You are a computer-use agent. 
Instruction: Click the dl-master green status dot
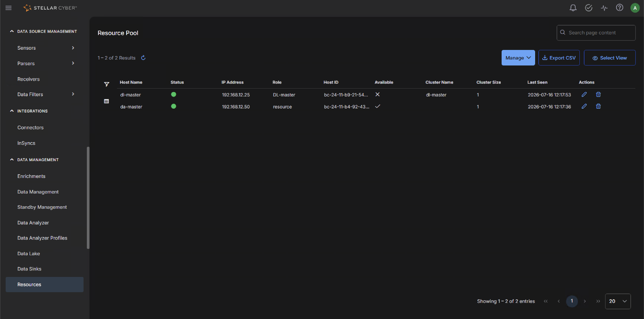point(173,94)
